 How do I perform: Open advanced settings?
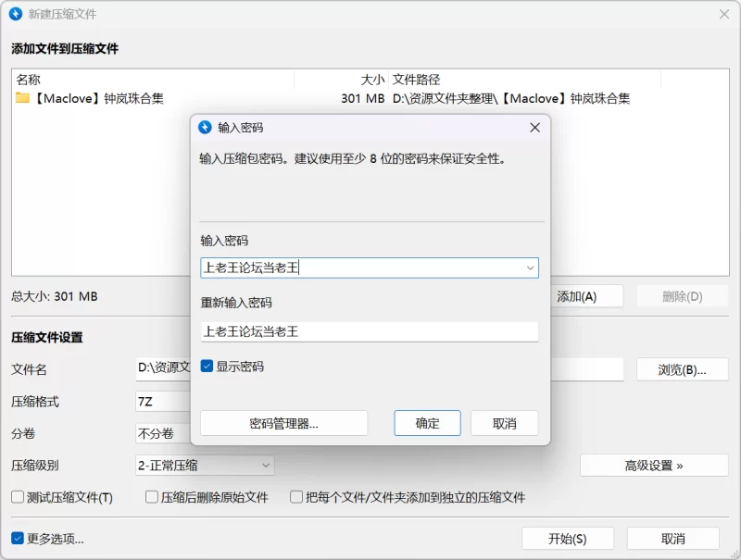coord(654,466)
